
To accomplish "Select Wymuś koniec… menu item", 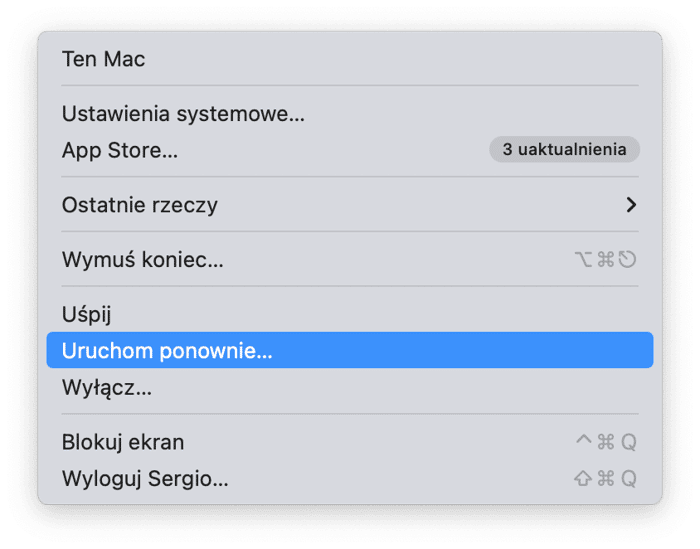I will click(x=350, y=259).
